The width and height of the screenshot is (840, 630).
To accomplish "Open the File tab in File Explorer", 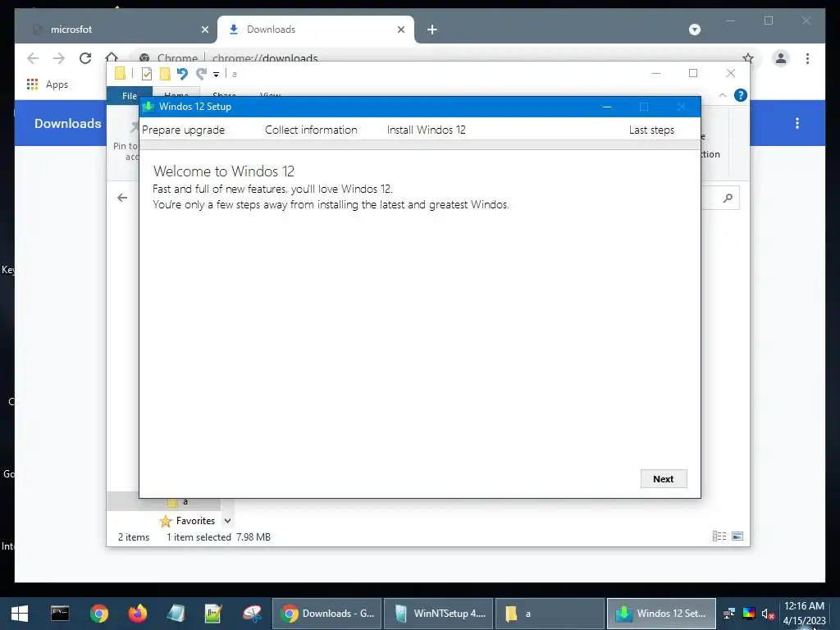I will tap(129, 95).
